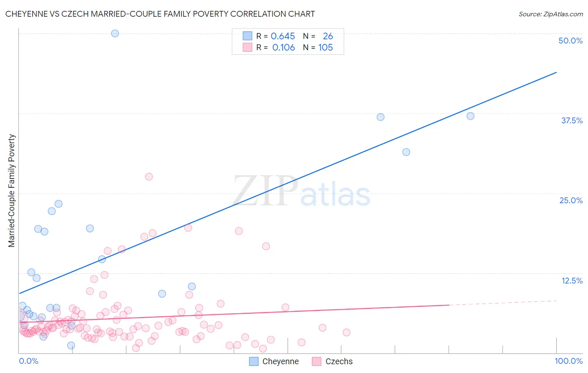
Task: Click the ZIPatlas watermark in chart center
Action: click(x=302, y=192)
